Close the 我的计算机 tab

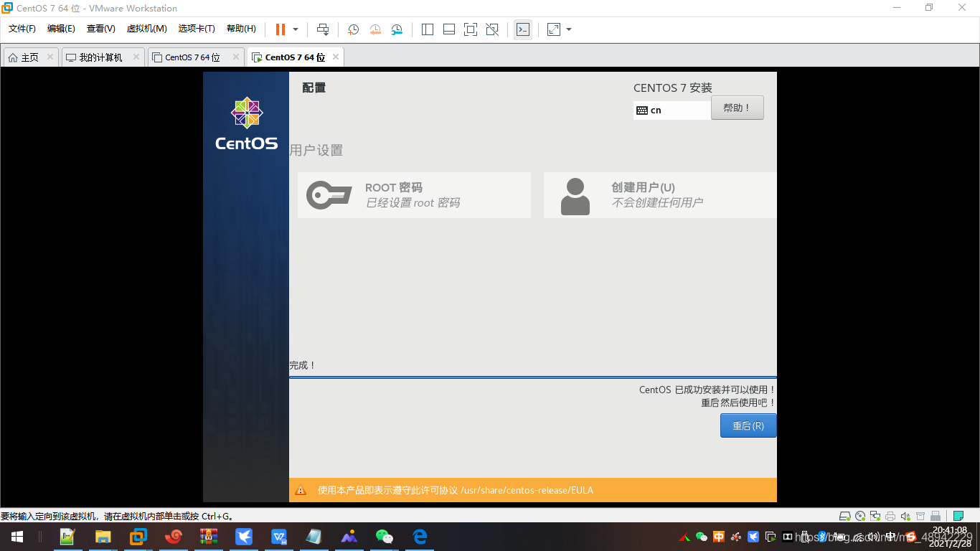(136, 57)
